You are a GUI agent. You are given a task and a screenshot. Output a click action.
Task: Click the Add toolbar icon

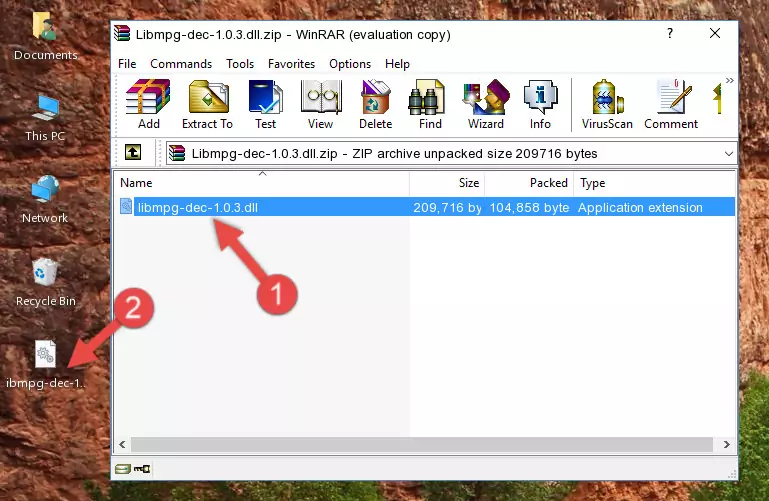(x=148, y=104)
